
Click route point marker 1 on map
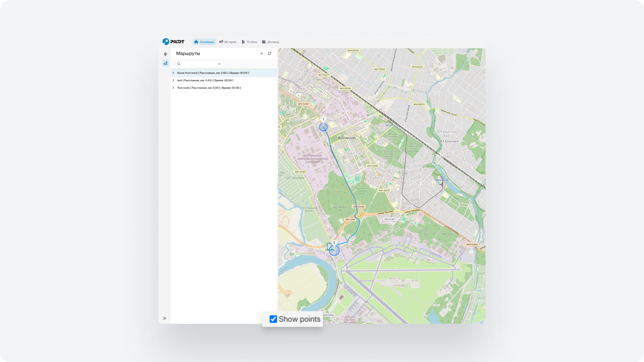pyautogui.click(x=323, y=120)
